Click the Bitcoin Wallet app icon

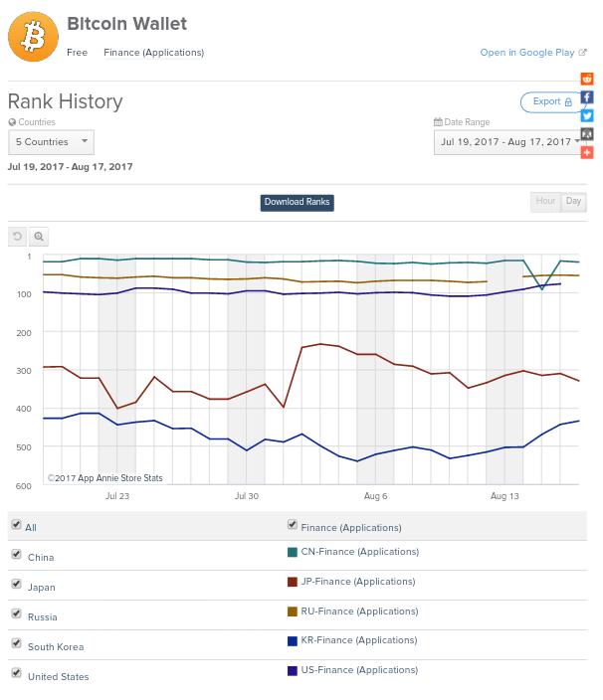33,37
